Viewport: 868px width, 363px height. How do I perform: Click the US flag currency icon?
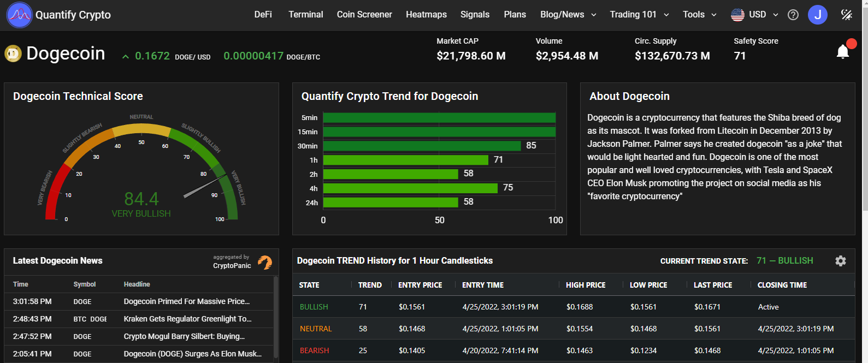coord(737,15)
